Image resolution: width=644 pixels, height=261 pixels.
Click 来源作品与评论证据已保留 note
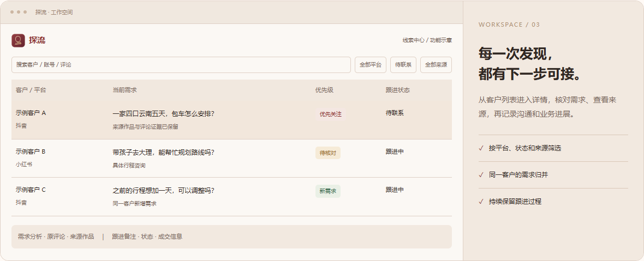coord(145,127)
